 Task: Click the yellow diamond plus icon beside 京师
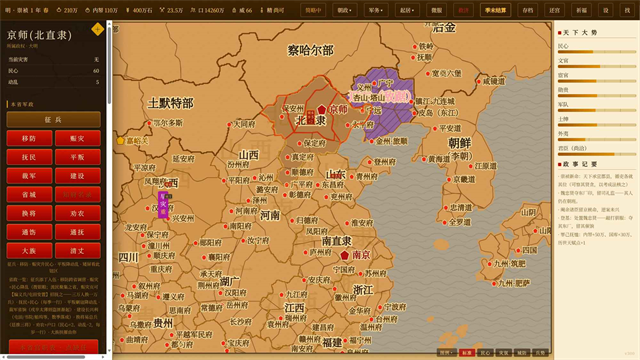(x=97, y=29)
